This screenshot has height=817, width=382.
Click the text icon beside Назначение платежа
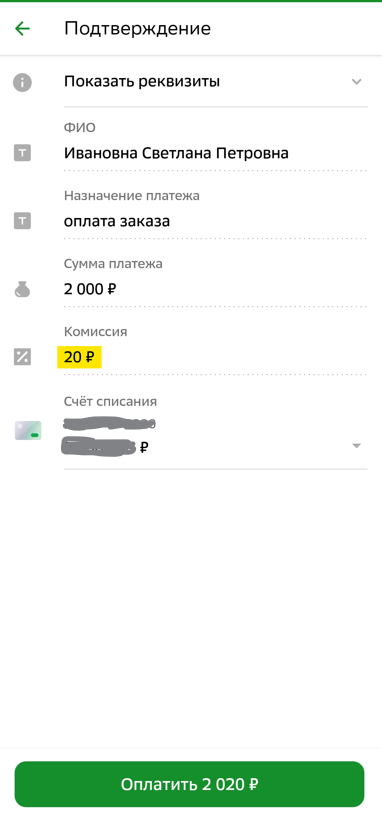pyautogui.click(x=22, y=221)
